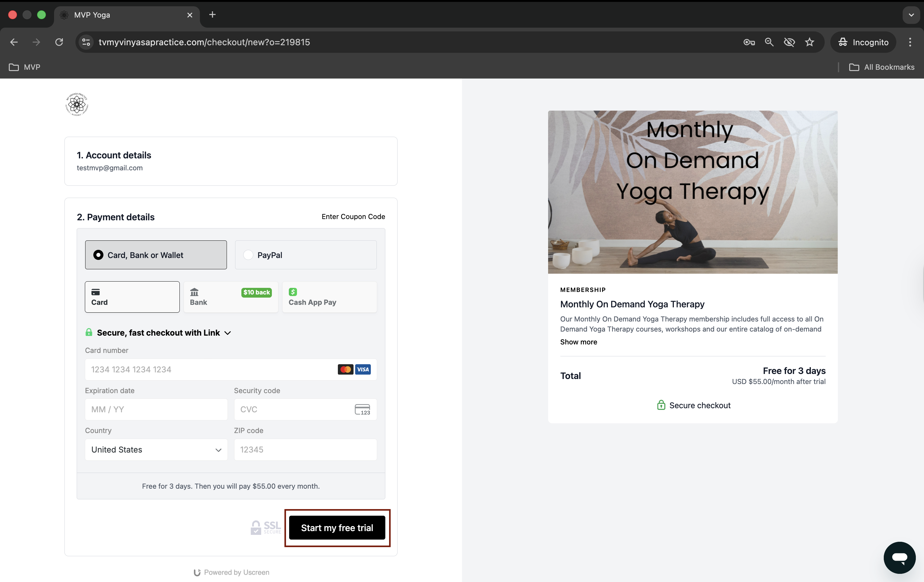Click the Go forward arrow
Screen dimensions: 924x582
click(36, 42)
